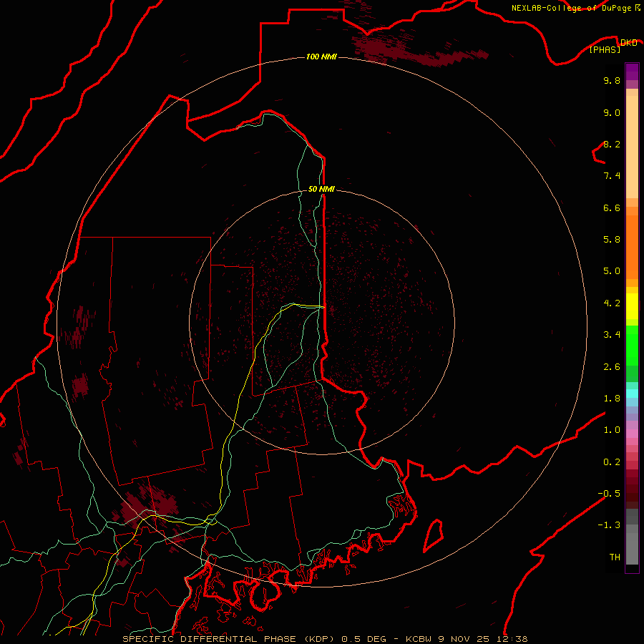Click the 5.8 value on color scale

[612, 240]
